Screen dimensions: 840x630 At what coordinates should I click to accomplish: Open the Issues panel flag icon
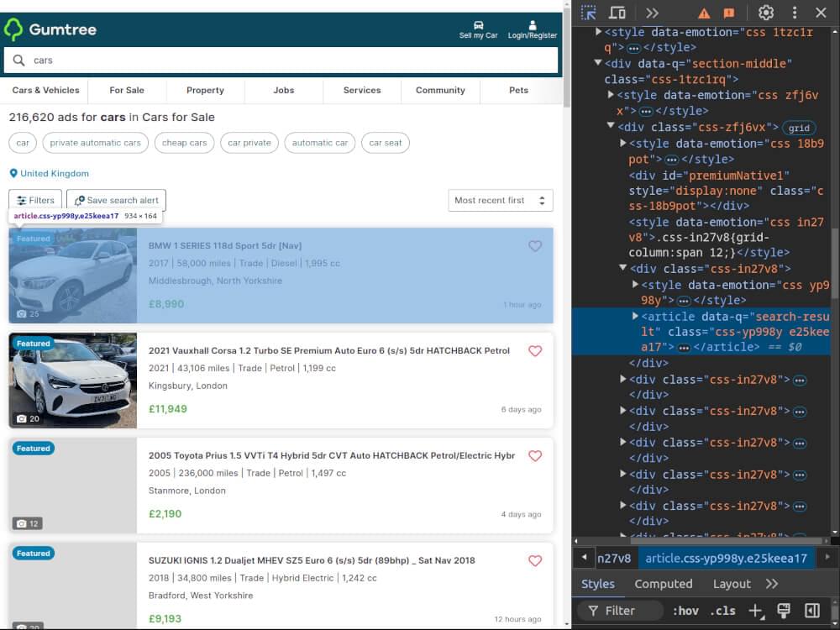click(x=730, y=13)
